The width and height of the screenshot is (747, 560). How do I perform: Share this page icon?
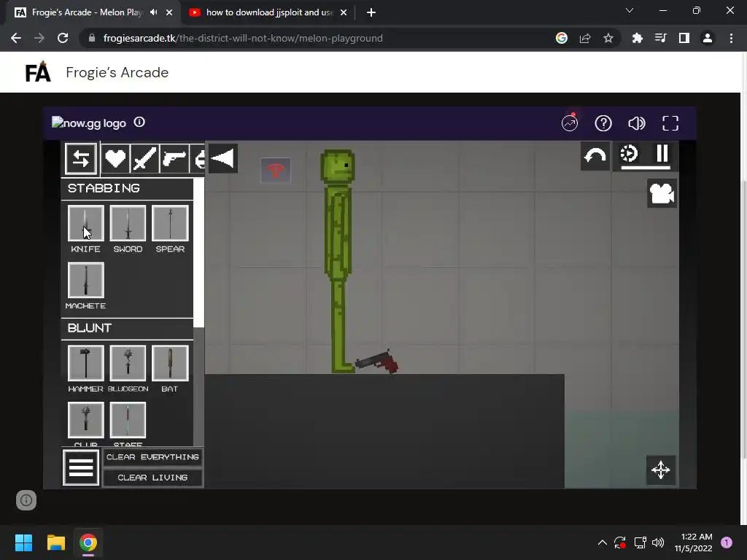tap(585, 38)
